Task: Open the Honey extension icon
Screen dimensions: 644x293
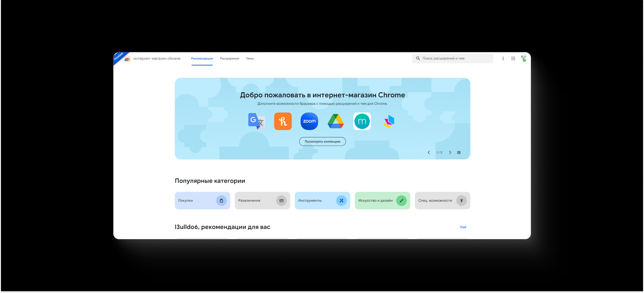Action: click(283, 121)
